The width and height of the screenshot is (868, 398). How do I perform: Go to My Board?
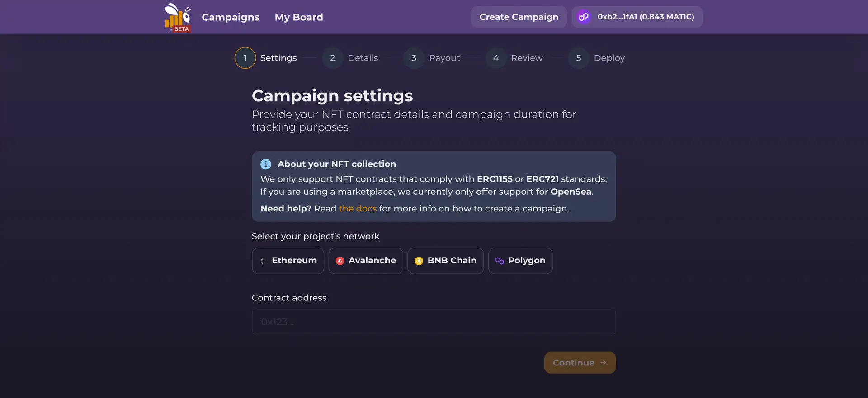coord(299,17)
